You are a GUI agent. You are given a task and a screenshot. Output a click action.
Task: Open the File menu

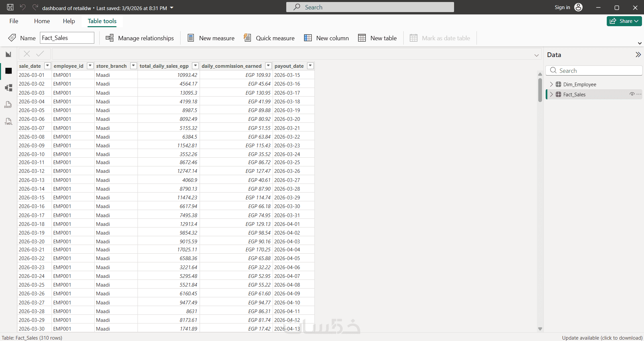point(14,21)
